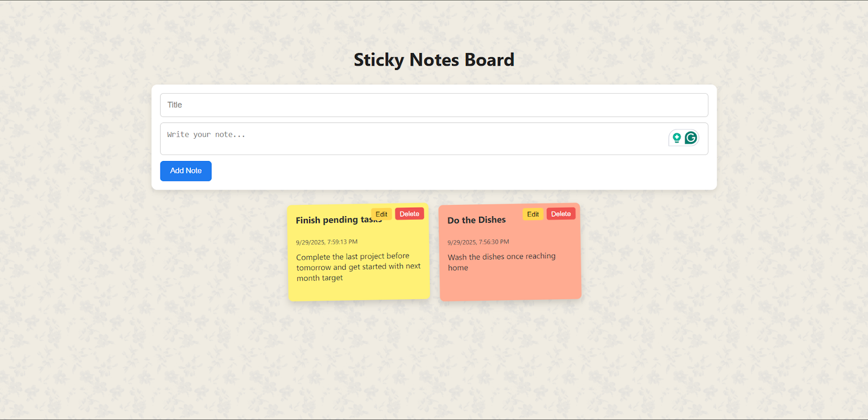The image size is (868, 420).
Task: Click the 'Wash the dishes' note text
Action: pos(501,257)
